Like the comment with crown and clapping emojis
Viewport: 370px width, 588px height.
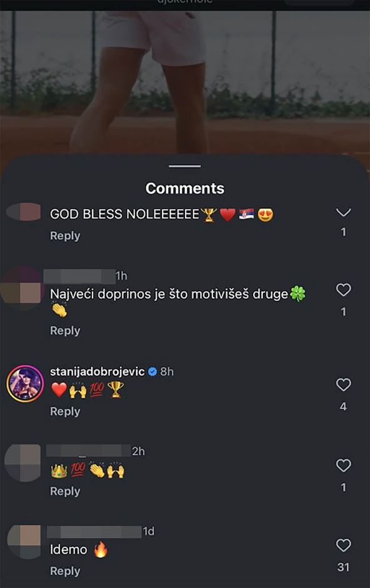click(343, 465)
